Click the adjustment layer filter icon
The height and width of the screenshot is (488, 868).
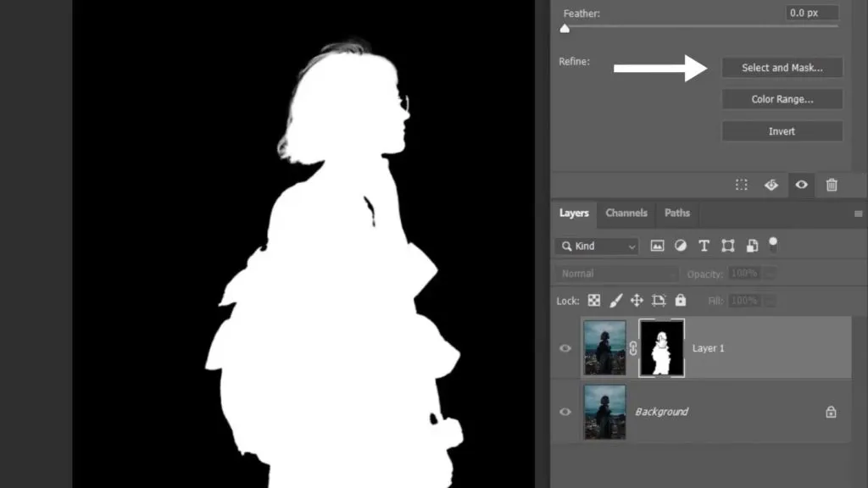coord(681,245)
